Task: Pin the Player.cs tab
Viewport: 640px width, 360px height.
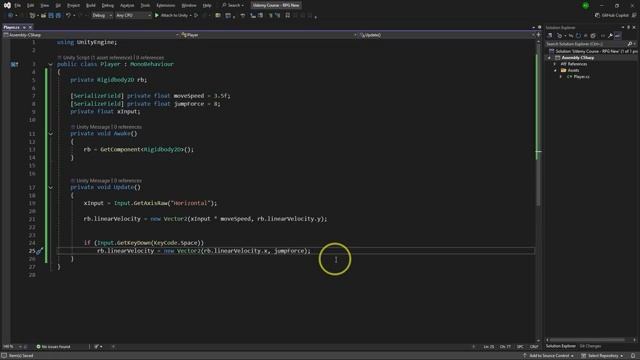Action: tap(24, 27)
